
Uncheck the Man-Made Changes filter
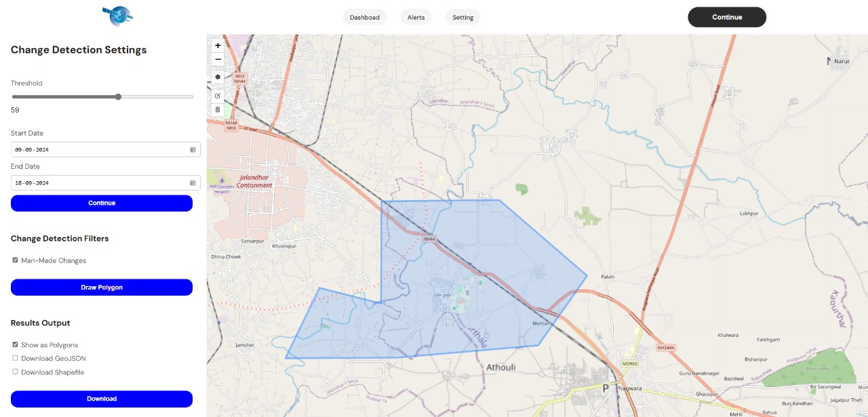16,260
